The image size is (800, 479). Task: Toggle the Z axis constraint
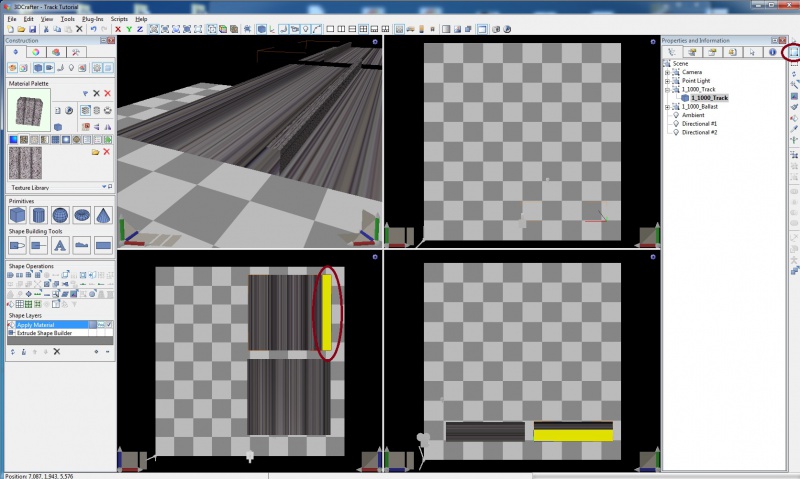140,29
